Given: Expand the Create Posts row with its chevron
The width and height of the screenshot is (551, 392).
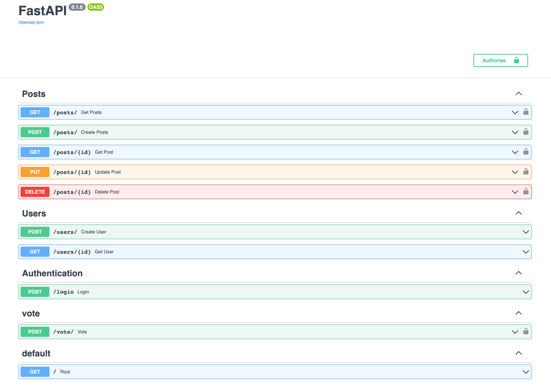Looking at the screenshot, I should (515, 132).
